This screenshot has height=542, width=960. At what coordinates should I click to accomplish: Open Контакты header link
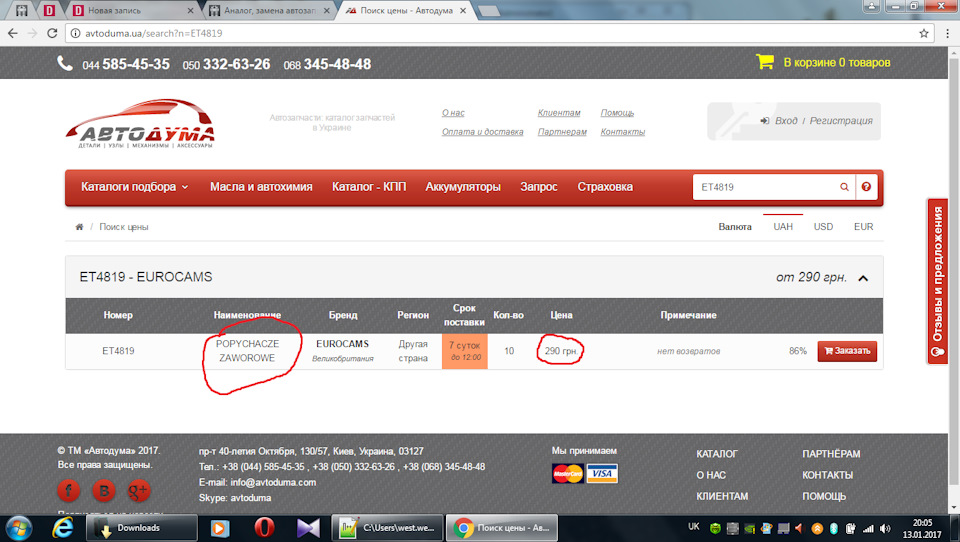click(623, 132)
